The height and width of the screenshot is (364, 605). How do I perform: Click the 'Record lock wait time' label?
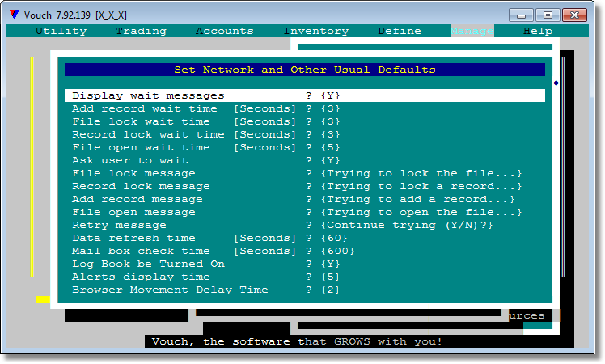148,135
